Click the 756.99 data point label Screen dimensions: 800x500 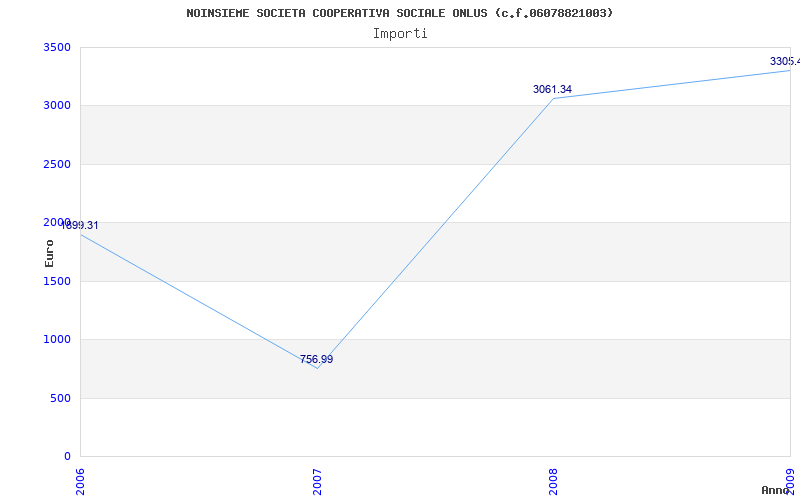click(316, 359)
